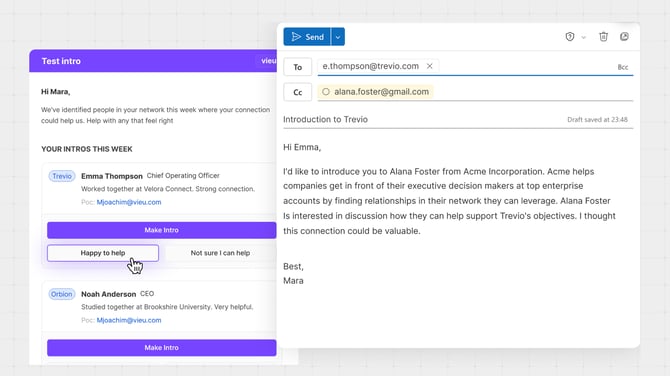
Task: Choose 'Happy to help' option
Action: point(103,253)
